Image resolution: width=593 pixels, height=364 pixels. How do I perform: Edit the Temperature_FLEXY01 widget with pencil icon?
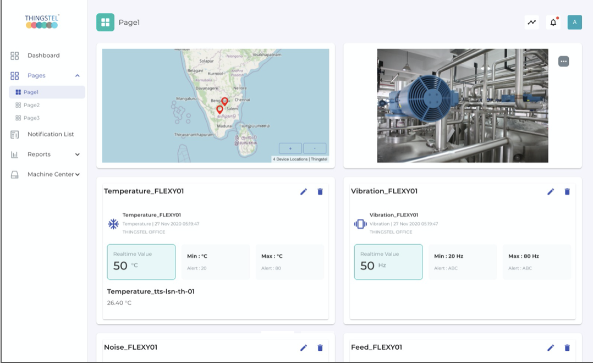pos(304,191)
